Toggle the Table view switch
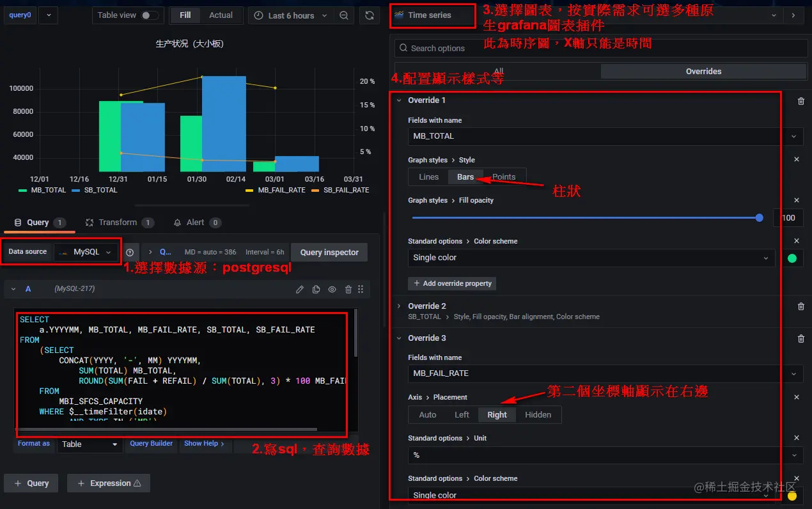Viewport: 812px width, 509px height. (x=150, y=15)
